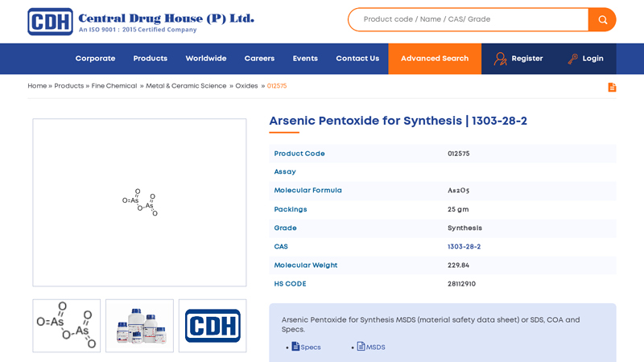Click the orange document icon near breadcrumb
The image size is (644, 362).
[x=612, y=87]
